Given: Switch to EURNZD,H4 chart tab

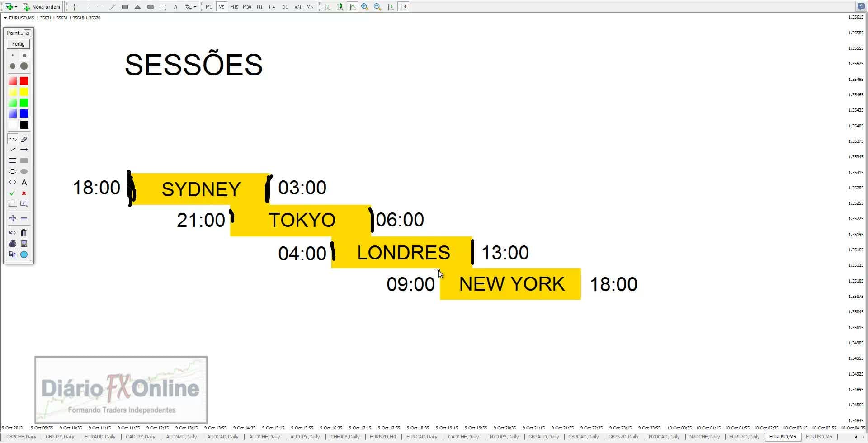Looking at the screenshot, I should (382, 437).
